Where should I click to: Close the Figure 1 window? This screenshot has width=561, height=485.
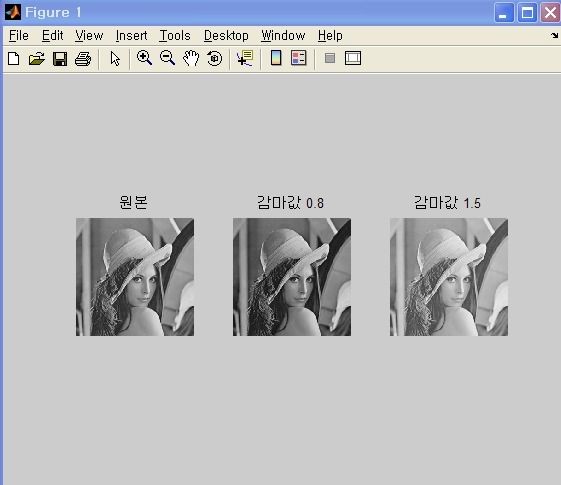pos(550,13)
